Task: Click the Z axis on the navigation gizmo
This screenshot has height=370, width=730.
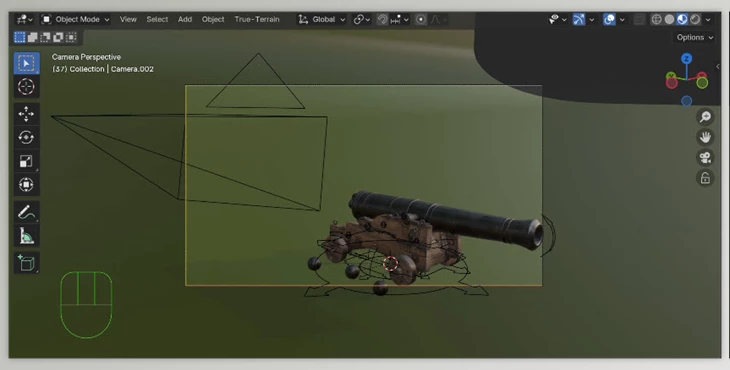Action: coord(686,59)
